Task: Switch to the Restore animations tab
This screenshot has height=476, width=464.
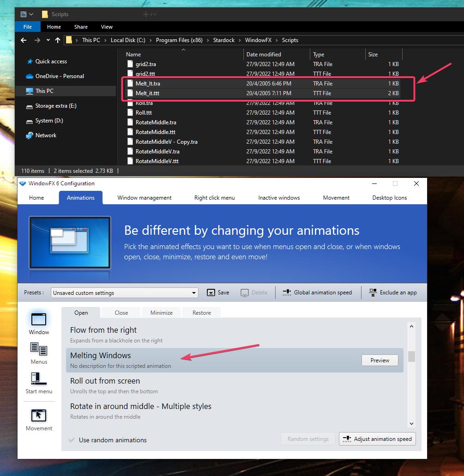Action: pos(202,313)
